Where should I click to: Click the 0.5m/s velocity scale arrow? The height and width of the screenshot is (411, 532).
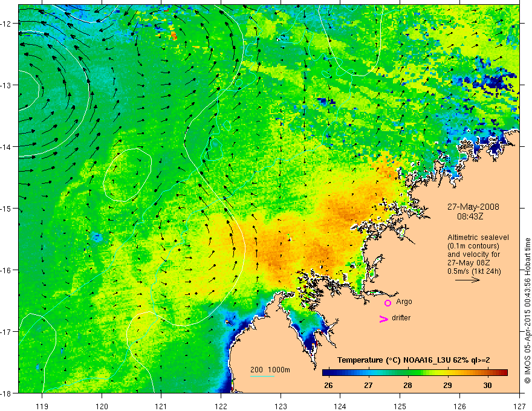467,280
